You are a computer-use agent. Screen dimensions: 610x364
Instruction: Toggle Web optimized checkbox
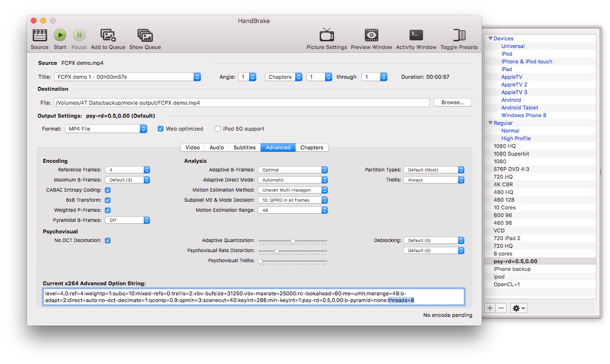click(x=161, y=129)
